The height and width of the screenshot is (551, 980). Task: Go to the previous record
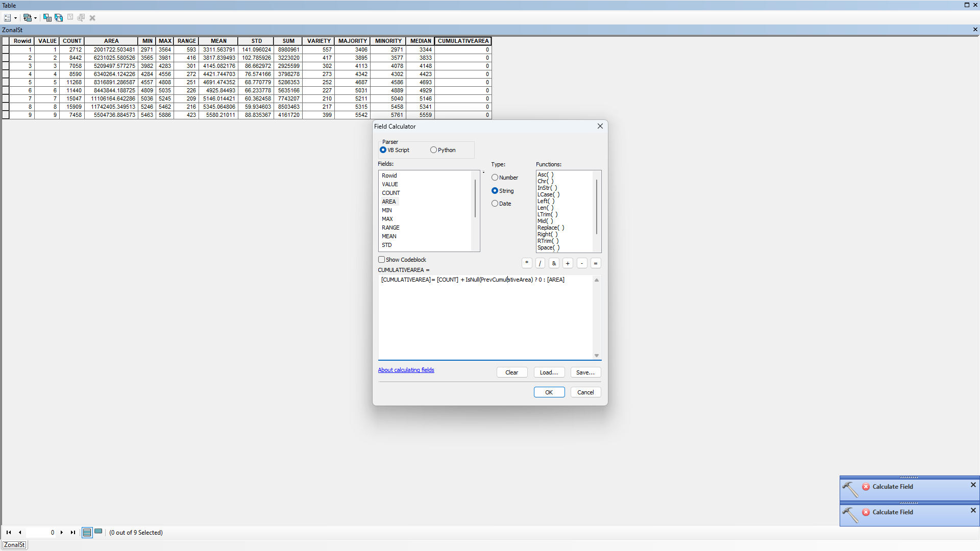(x=20, y=532)
